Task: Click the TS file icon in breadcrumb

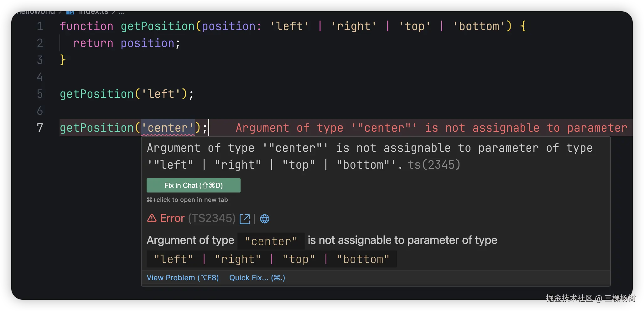Action: (70, 13)
